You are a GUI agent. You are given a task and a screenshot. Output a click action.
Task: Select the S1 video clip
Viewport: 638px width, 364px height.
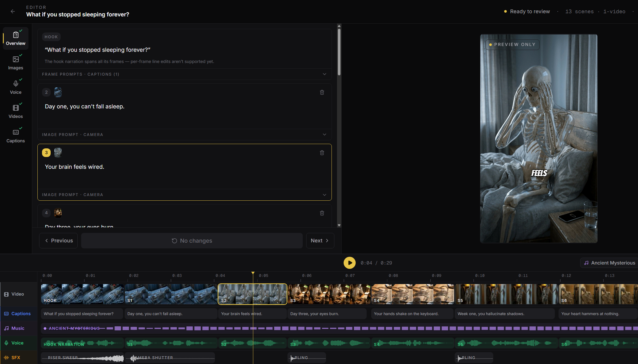171,294
